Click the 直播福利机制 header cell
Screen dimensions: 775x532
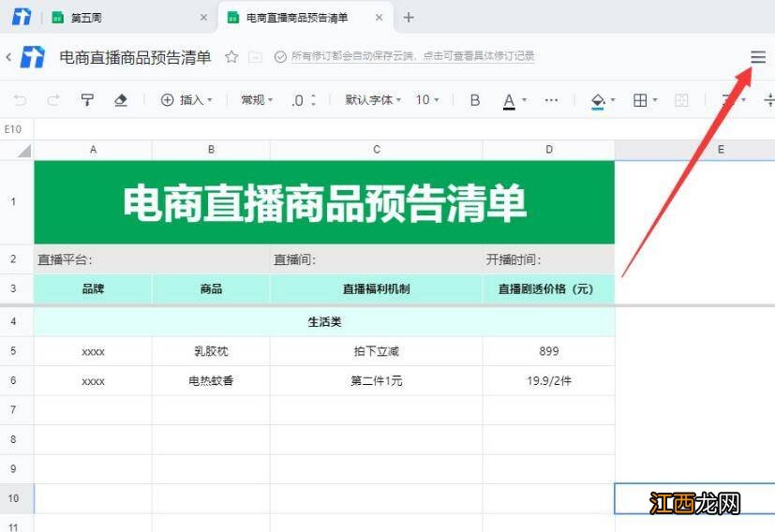click(x=377, y=289)
